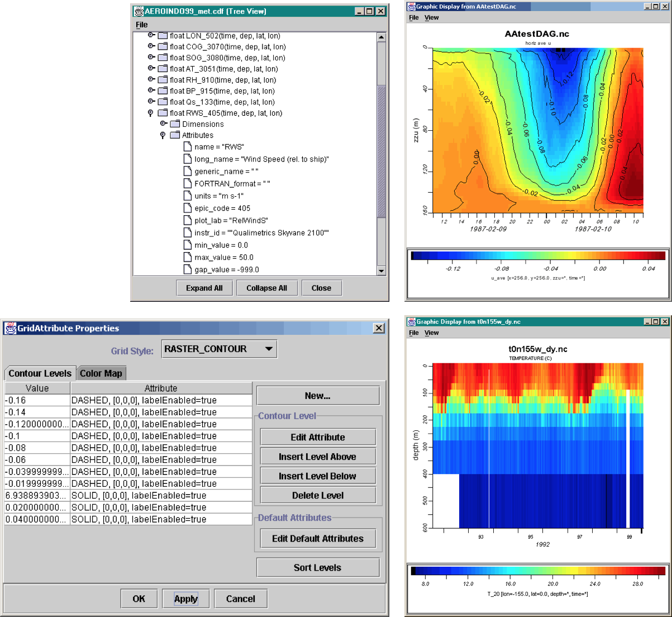The image size is (672, 617).
Task: Click document icon beside gap_value attribute
Action: pos(188,269)
